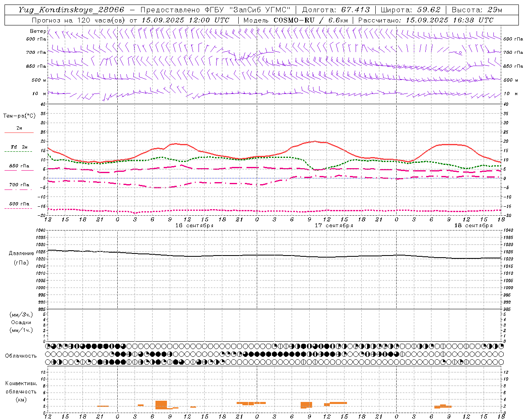Click the (мм/3ч.) precipitation unit label

pyautogui.click(x=21, y=315)
